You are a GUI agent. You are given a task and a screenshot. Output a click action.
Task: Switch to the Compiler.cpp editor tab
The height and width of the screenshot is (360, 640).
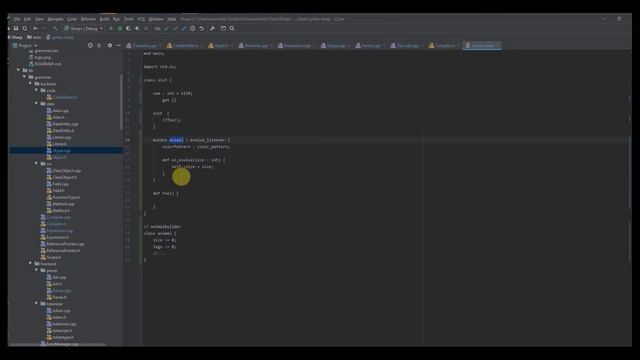coord(143,46)
